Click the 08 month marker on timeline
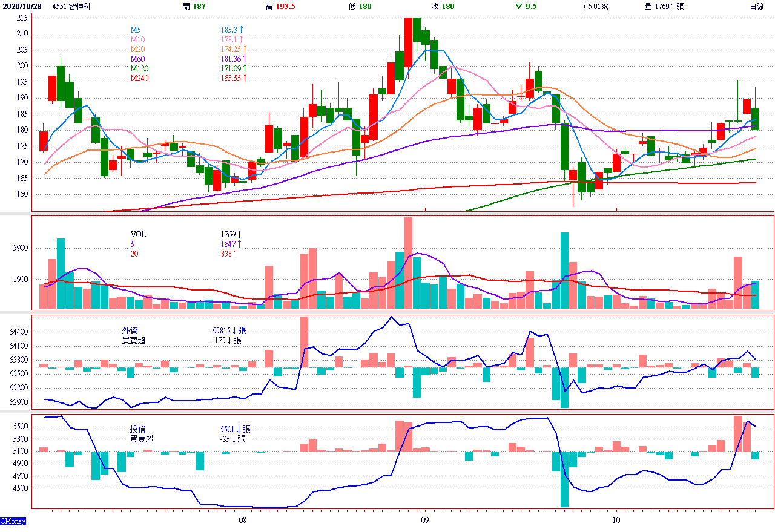 click(242, 521)
